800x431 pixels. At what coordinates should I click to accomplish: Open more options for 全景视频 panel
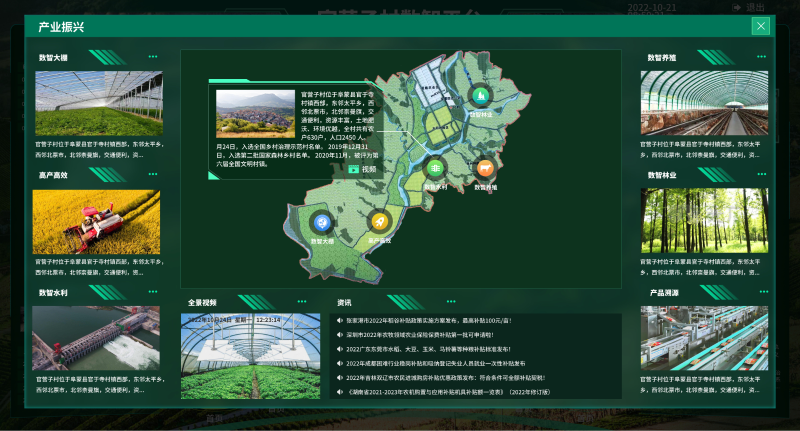point(301,301)
